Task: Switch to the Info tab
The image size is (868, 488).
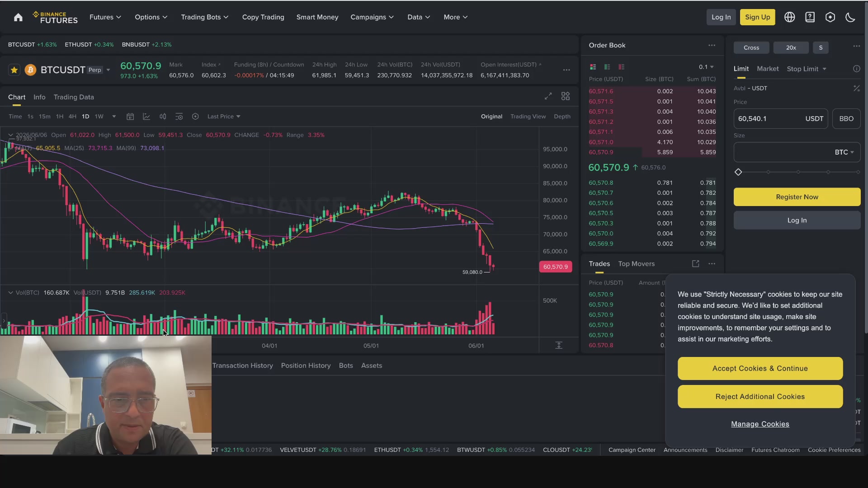Action: (39, 97)
